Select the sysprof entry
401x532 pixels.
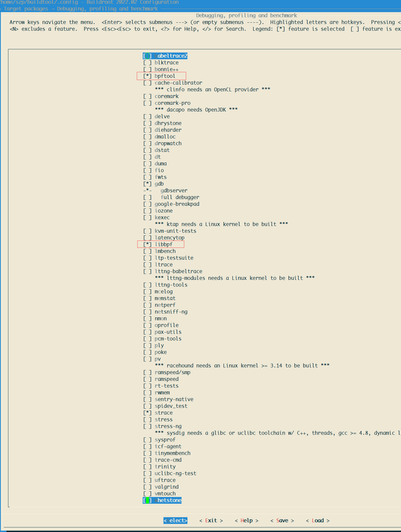pyautogui.click(x=159, y=440)
